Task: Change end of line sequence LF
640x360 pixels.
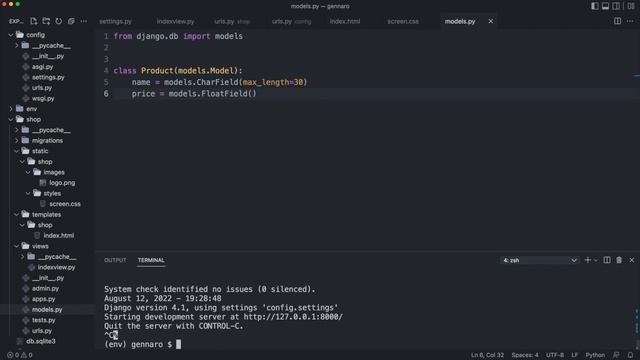Action: pyautogui.click(x=574, y=355)
